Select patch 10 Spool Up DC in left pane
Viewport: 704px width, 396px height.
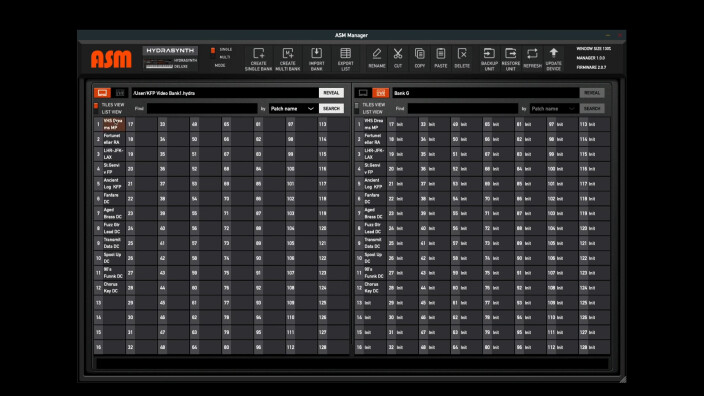point(110,258)
